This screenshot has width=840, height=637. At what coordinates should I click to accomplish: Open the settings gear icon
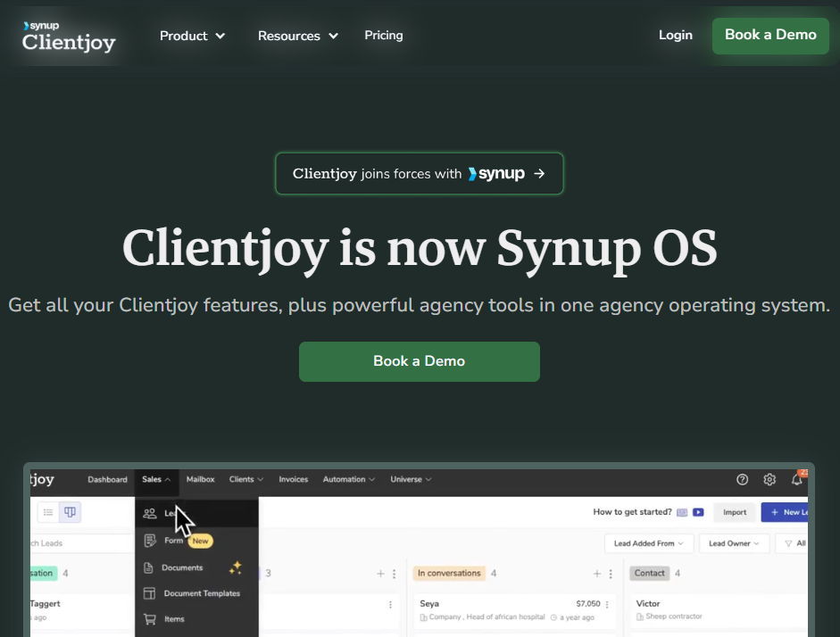tap(769, 480)
